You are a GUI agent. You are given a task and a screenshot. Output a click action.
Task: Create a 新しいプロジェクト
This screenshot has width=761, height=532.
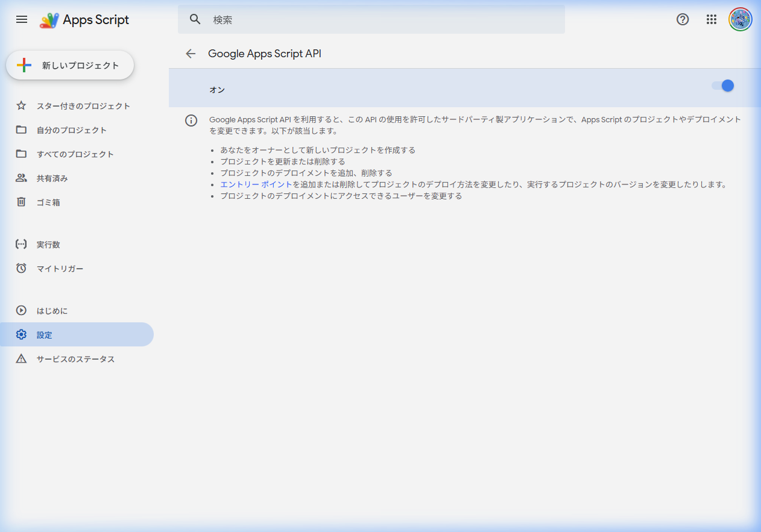(x=70, y=66)
